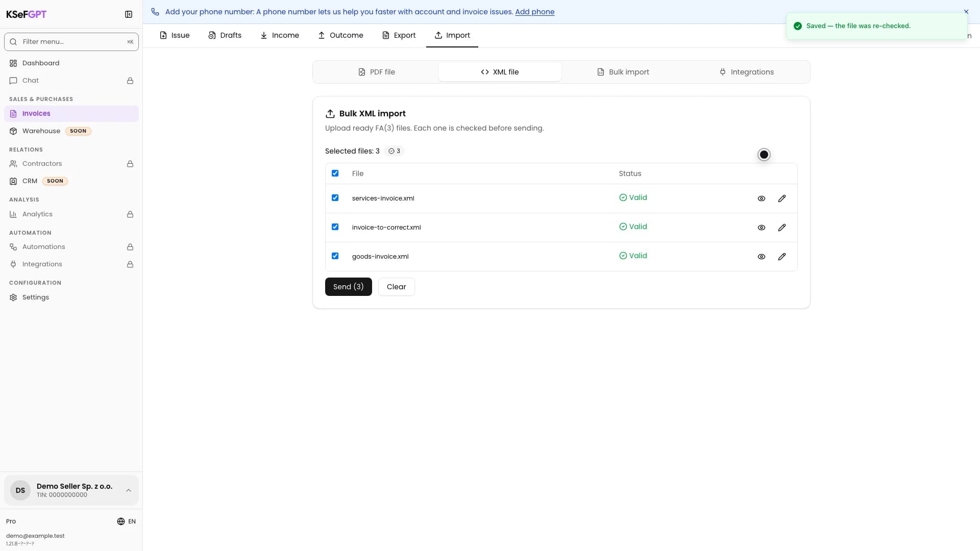Open Analytics in the sidebar
This screenshot has width=980, height=551.
(x=71, y=214)
